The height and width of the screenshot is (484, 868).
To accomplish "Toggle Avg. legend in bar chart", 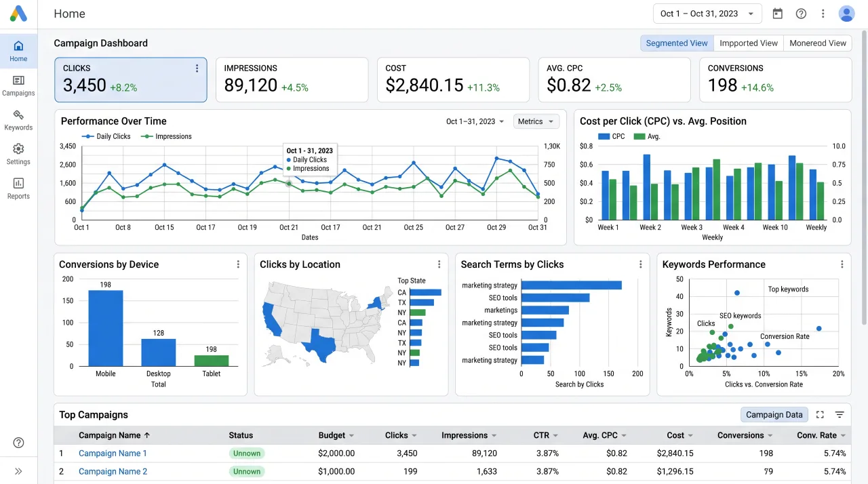I will [647, 136].
